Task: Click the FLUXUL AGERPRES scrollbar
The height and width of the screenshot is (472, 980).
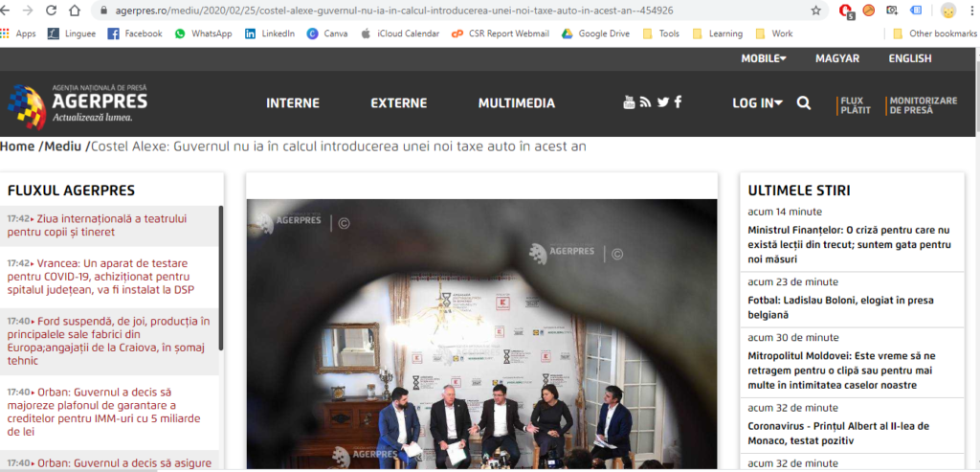Action: tap(221, 279)
